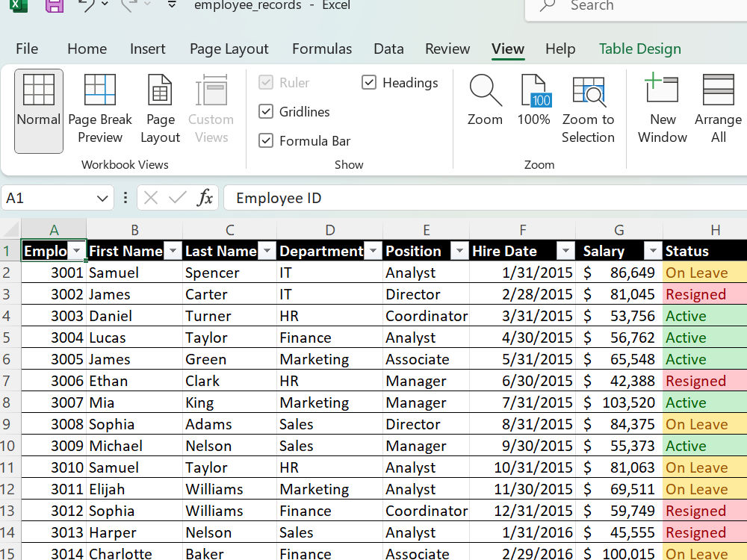Click the name Ethan in First Name
The height and width of the screenshot is (560, 747).
pyautogui.click(x=134, y=381)
